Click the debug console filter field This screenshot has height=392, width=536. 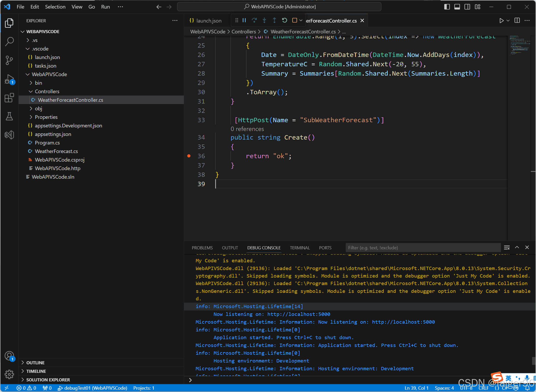[x=423, y=248]
